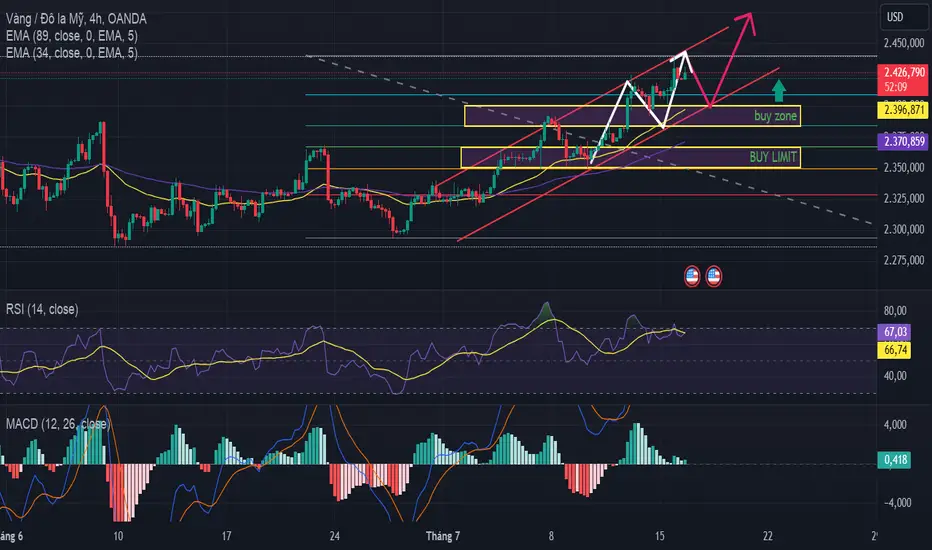Click date 22 on the time axis

(768, 536)
